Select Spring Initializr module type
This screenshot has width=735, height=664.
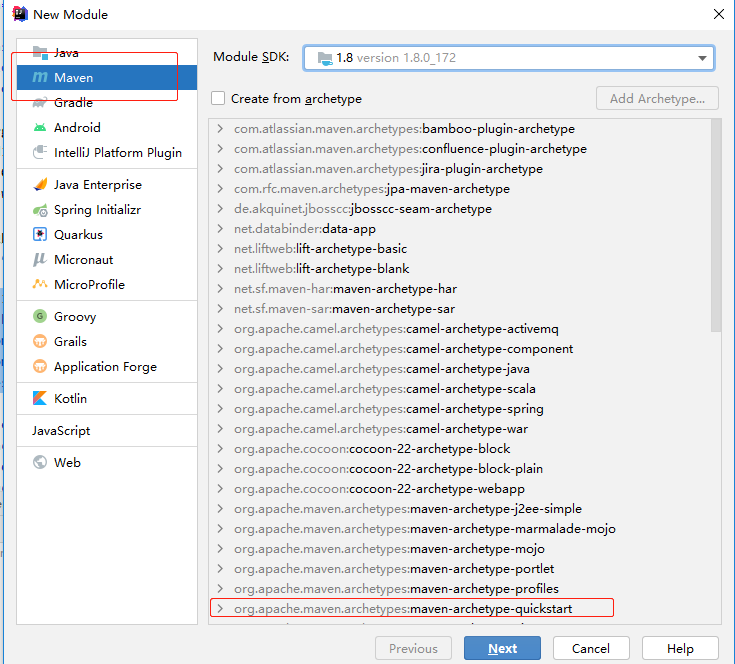(x=107, y=210)
